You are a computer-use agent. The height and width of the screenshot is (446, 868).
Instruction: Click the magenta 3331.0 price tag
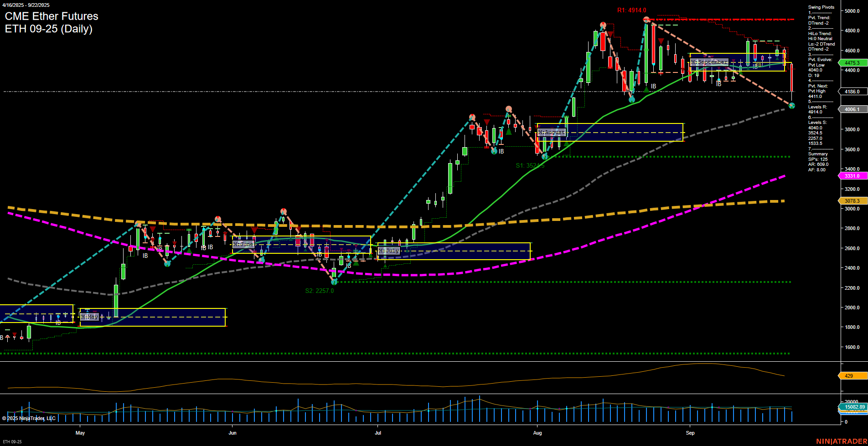851,175
